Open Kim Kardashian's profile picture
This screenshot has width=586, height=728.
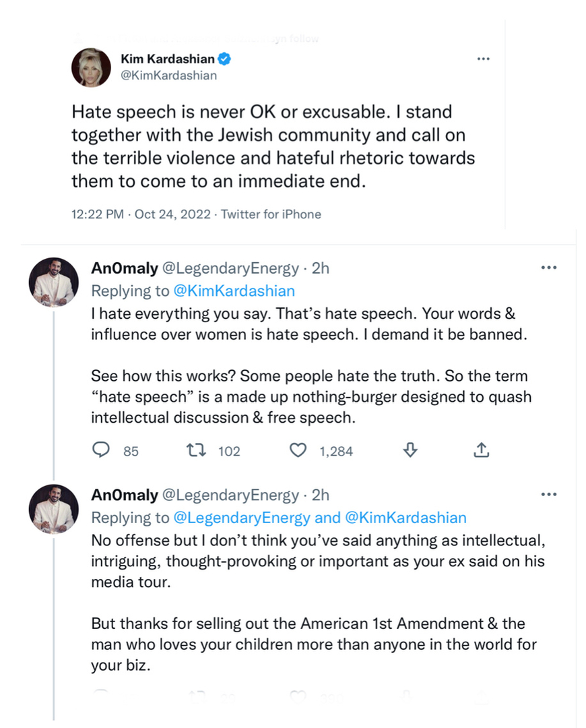[x=91, y=67]
